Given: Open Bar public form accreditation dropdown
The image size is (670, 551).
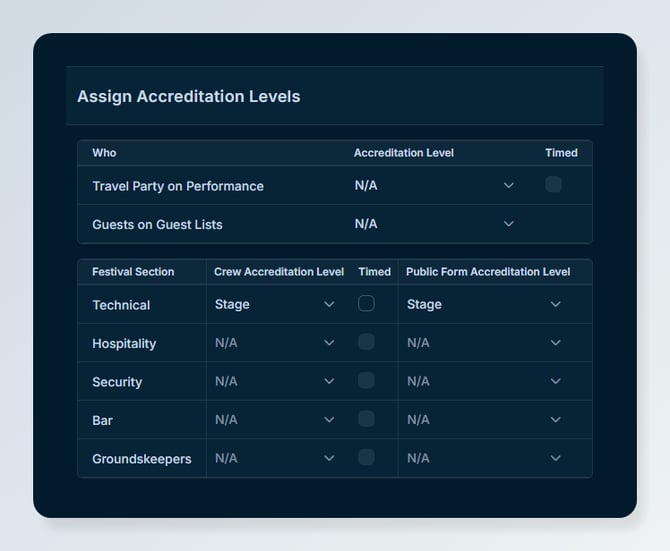Looking at the screenshot, I should (484, 419).
